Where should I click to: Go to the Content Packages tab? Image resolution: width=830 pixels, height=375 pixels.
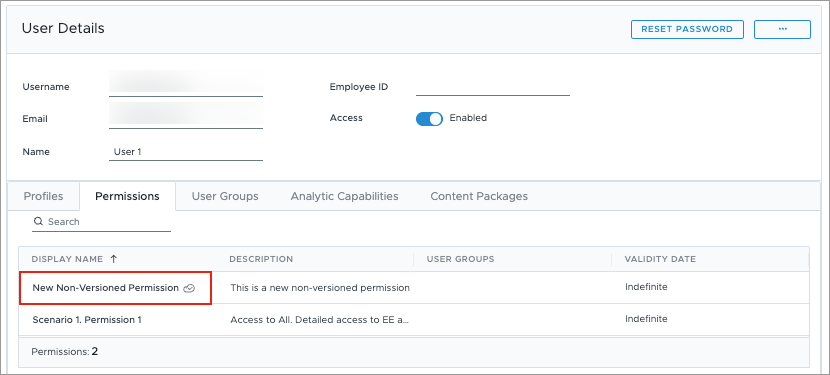point(479,197)
